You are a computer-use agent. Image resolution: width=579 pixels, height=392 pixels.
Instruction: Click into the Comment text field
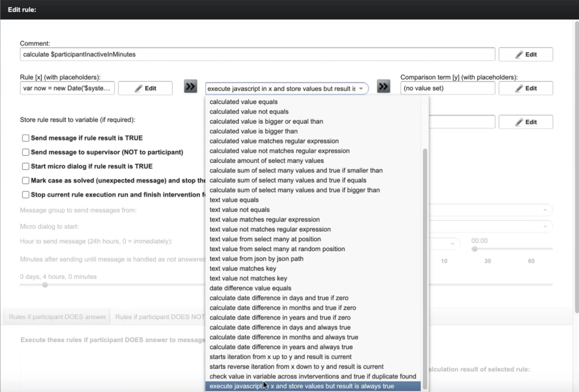[257, 54]
